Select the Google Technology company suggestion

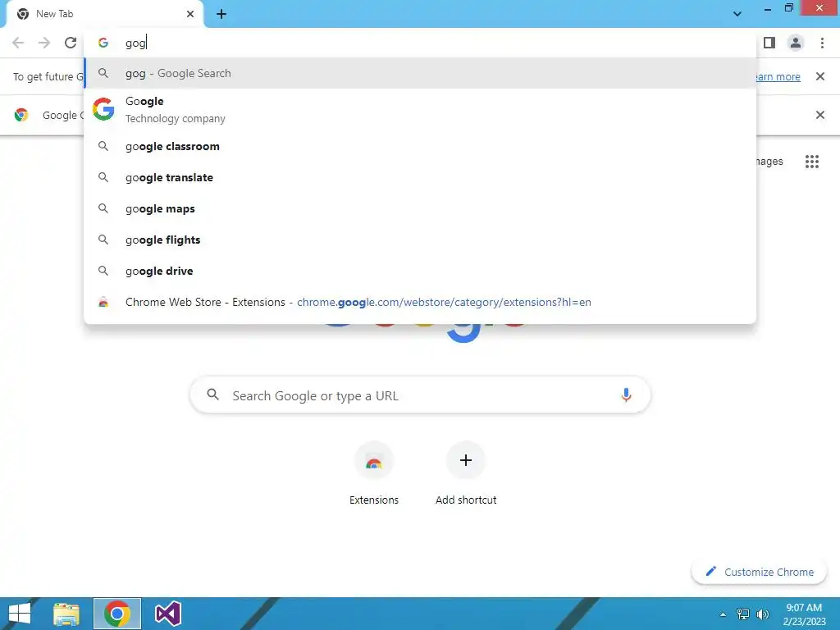coord(420,109)
